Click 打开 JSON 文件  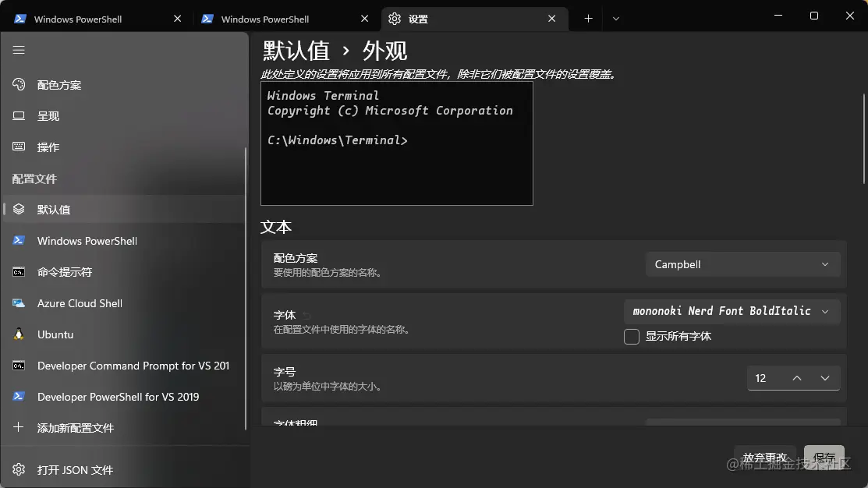click(124, 469)
